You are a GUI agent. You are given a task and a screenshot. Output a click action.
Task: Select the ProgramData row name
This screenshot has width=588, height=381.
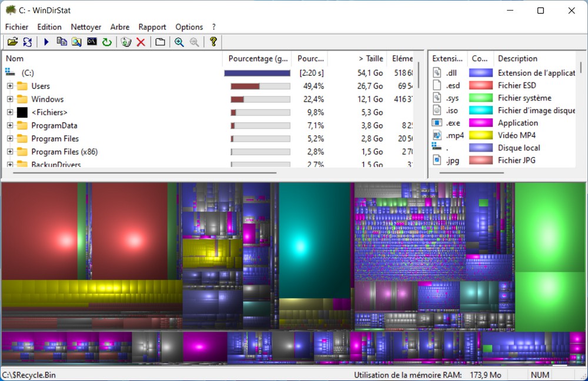point(54,125)
